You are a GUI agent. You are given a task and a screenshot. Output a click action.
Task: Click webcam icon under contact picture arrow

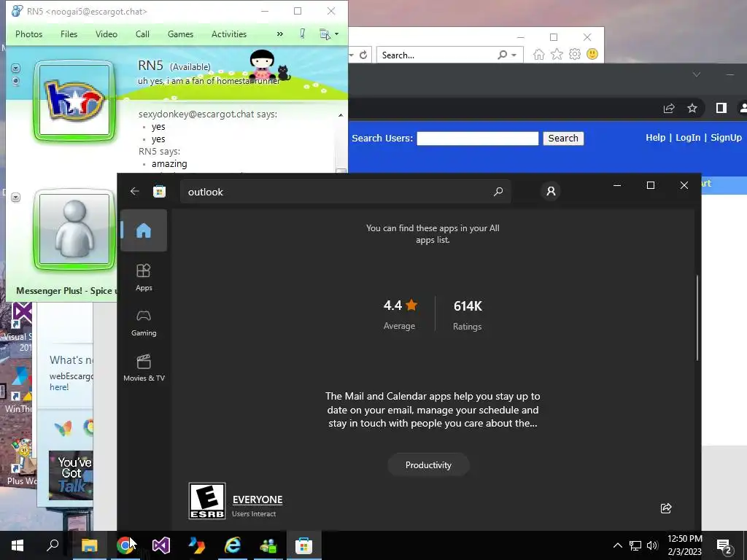(x=16, y=81)
